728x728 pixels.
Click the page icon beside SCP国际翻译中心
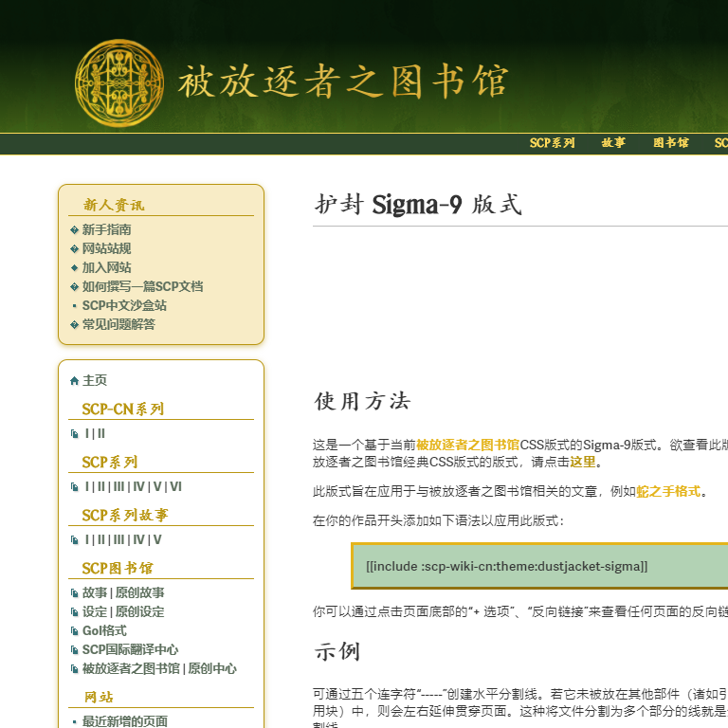point(75,650)
